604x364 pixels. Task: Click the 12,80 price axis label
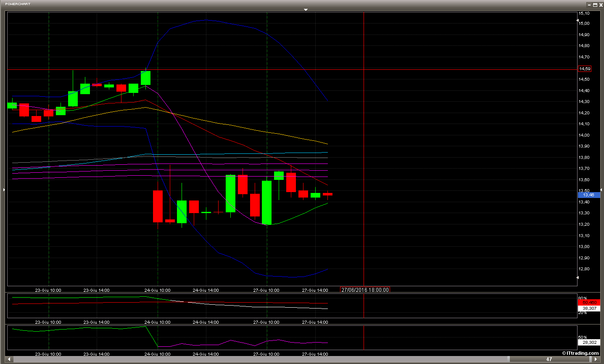(x=584, y=269)
